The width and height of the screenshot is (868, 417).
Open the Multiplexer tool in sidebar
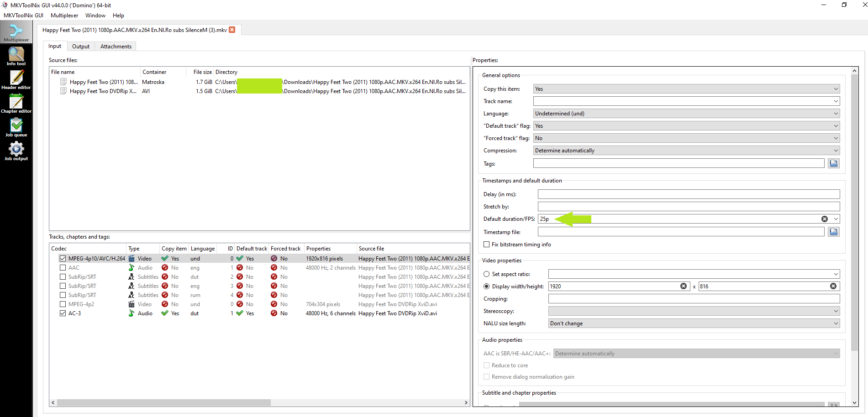point(16,32)
